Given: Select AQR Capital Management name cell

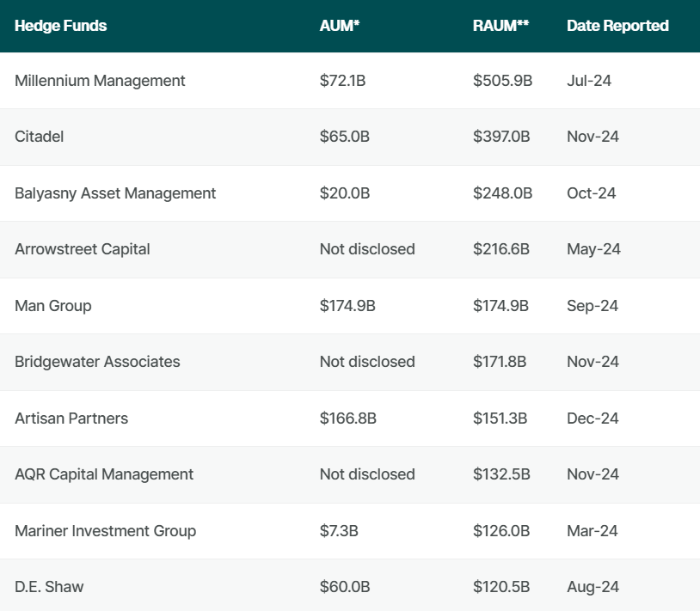Looking at the screenshot, I should (x=104, y=474).
